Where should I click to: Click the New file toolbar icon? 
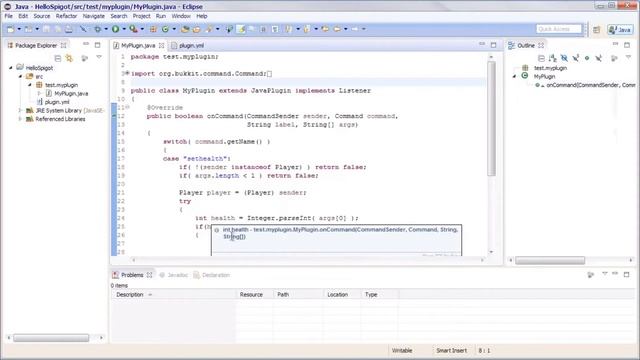tap(11, 29)
